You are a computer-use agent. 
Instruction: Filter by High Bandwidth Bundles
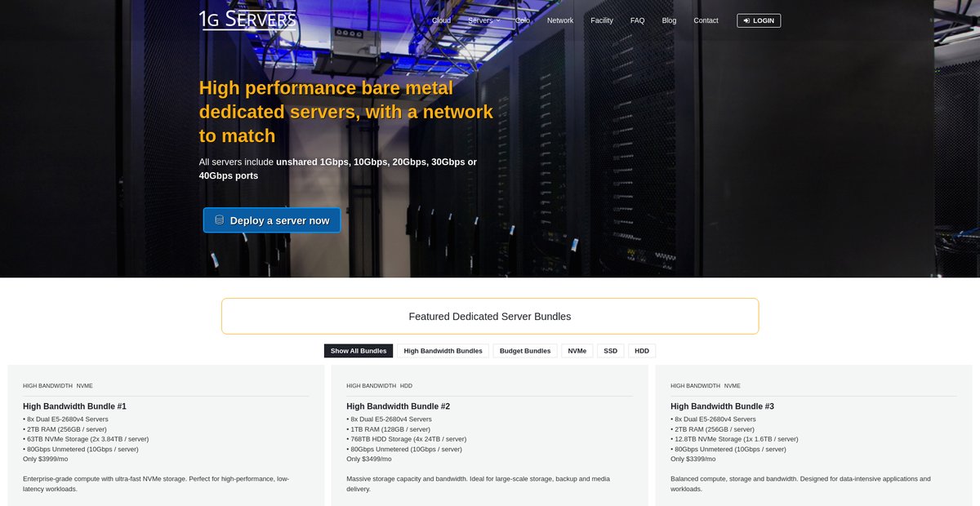coord(443,351)
